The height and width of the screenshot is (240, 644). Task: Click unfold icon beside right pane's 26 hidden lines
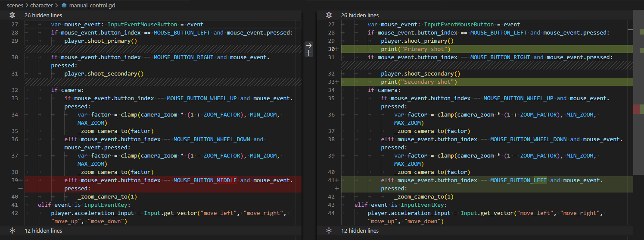pos(329,15)
